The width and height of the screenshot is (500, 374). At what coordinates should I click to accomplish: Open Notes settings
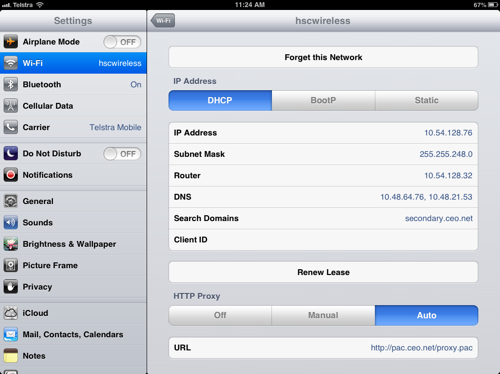point(73,356)
